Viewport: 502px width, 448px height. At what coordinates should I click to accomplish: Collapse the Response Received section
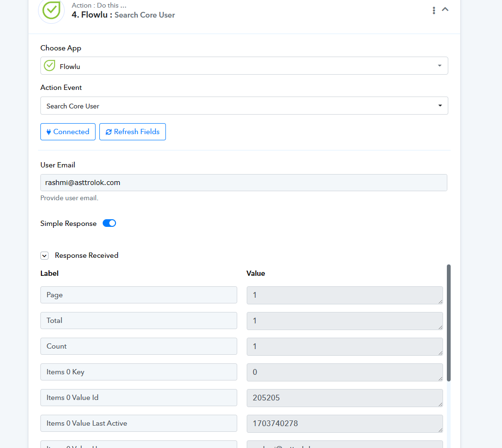click(45, 255)
